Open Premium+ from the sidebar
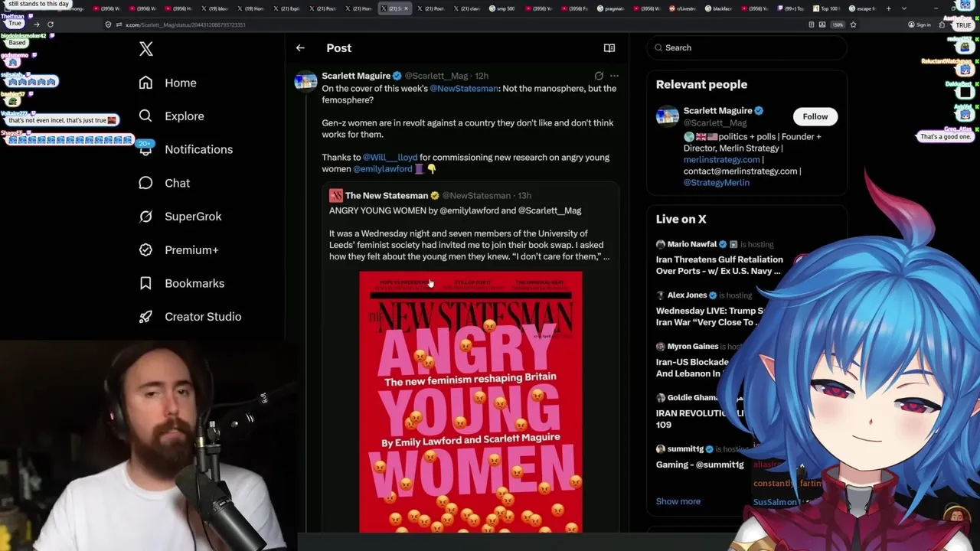Image resolution: width=980 pixels, height=551 pixels. (x=179, y=249)
